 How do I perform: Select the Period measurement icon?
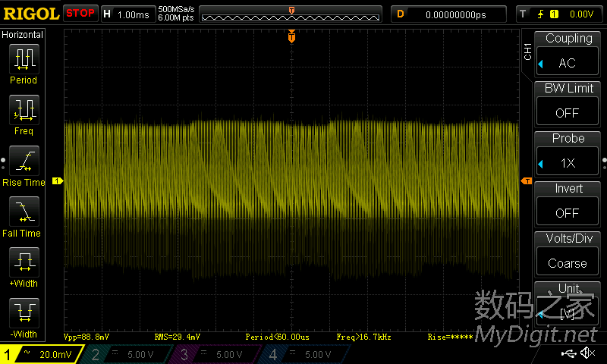24,59
